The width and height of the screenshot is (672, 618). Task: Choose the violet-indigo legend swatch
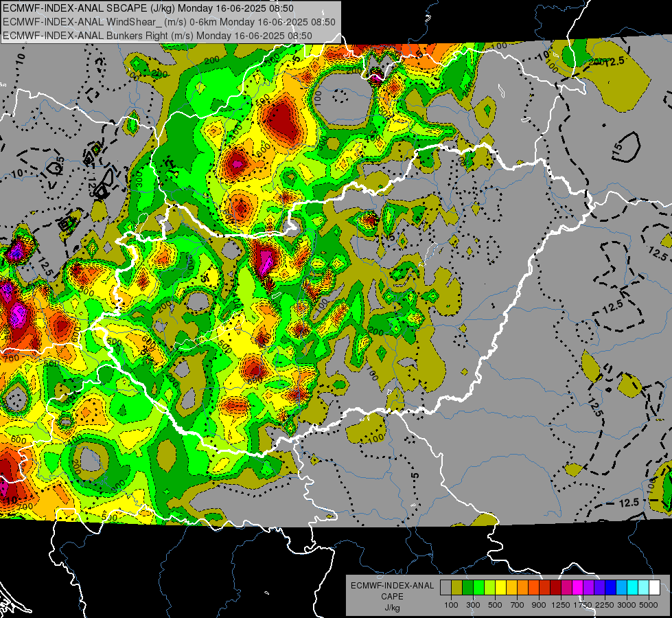[x=600, y=588]
